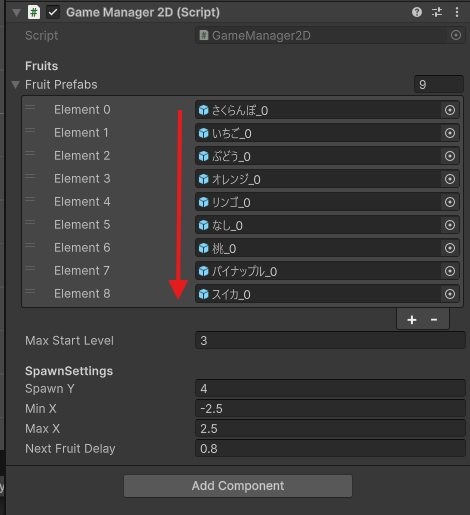
Task: Add a new element with plus button
Action: pos(412,320)
